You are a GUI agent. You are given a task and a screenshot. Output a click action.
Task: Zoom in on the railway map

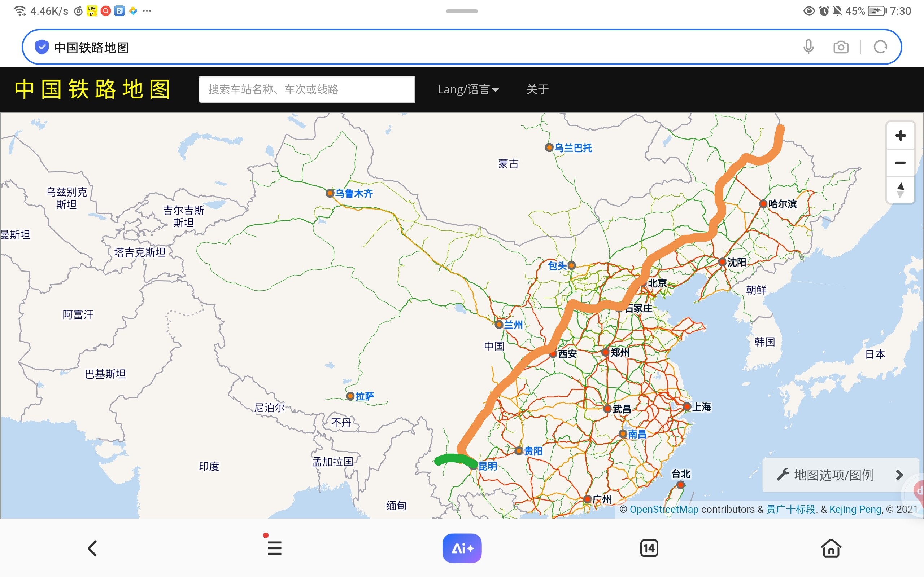click(900, 136)
